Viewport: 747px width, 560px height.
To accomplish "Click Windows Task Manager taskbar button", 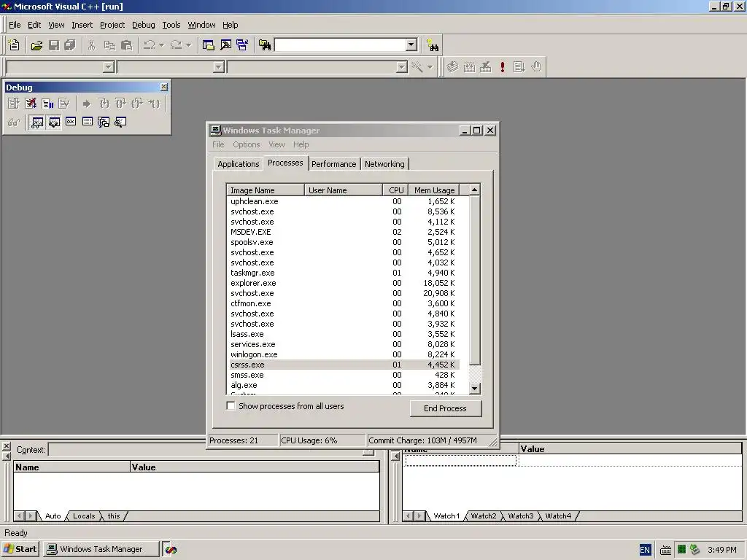I will click(101, 549).
